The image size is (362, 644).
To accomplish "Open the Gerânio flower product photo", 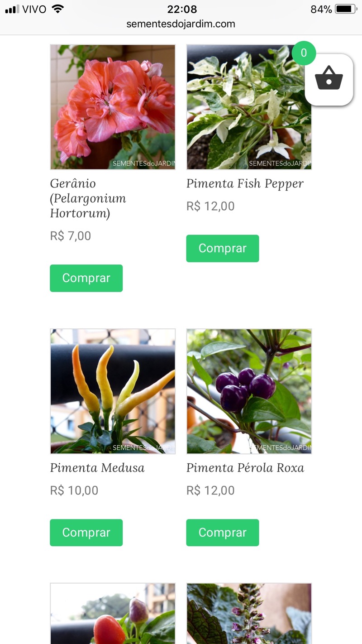I will (x=113, y=107).
